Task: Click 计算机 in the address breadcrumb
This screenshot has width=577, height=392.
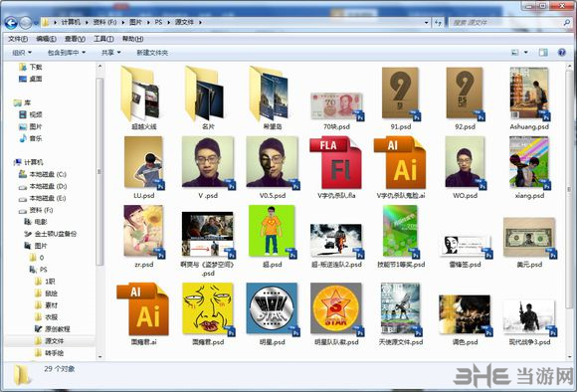Action: pos(71,23)
